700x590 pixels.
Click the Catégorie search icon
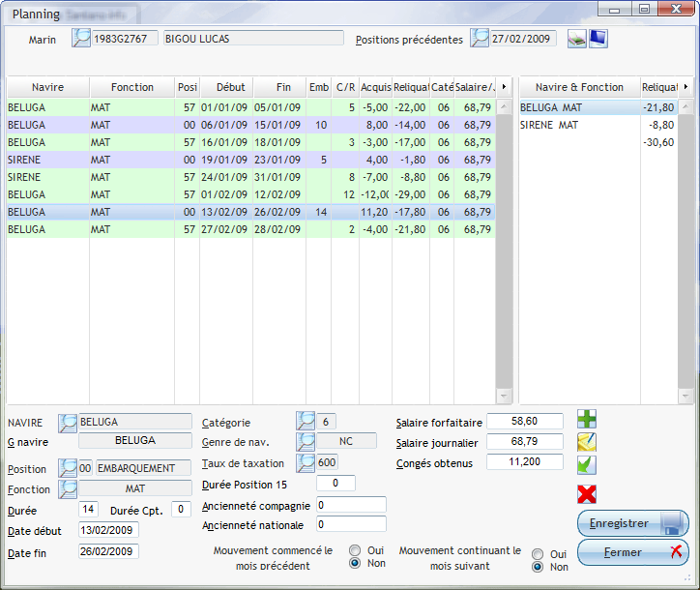tap(306, 422)
